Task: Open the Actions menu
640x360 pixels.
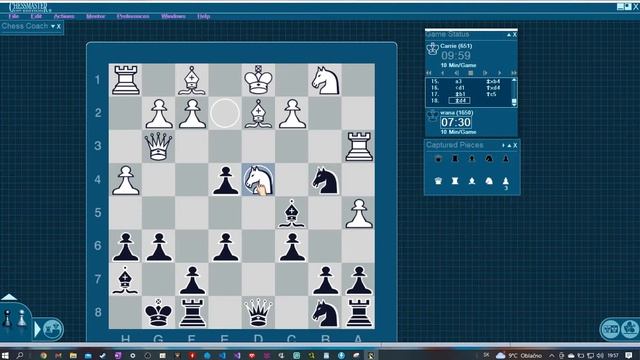Action: [x=64, y=16]
